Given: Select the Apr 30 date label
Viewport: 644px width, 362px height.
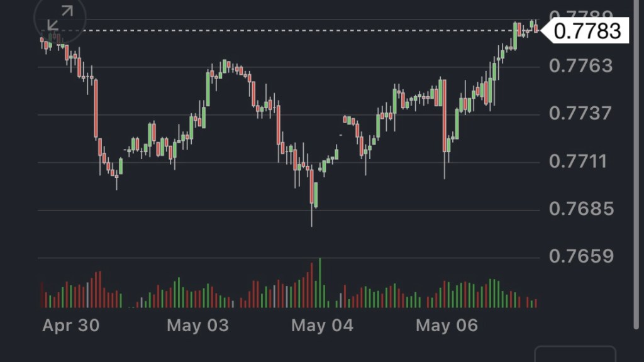Looking at the screenshot, I should click(x=71, y=326).
